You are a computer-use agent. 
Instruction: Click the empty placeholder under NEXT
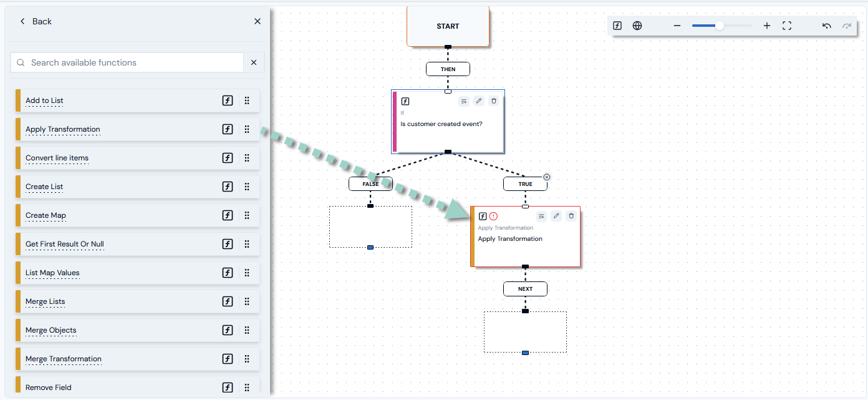point(525,332)
